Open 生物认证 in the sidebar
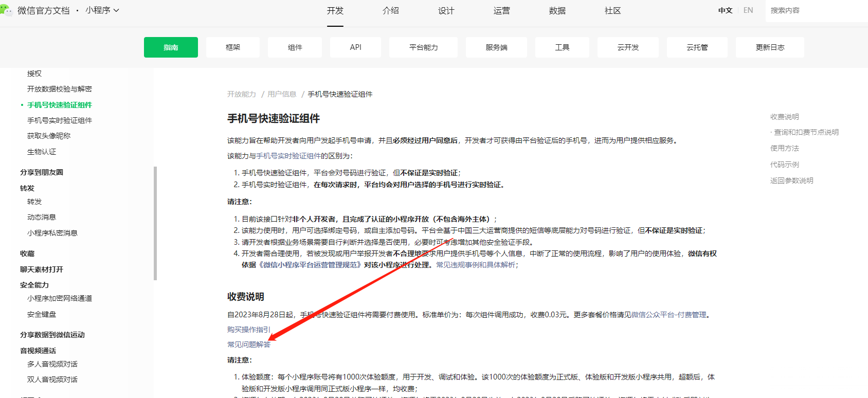The height and width of the screenshot is (398, 868). point(42,152)
